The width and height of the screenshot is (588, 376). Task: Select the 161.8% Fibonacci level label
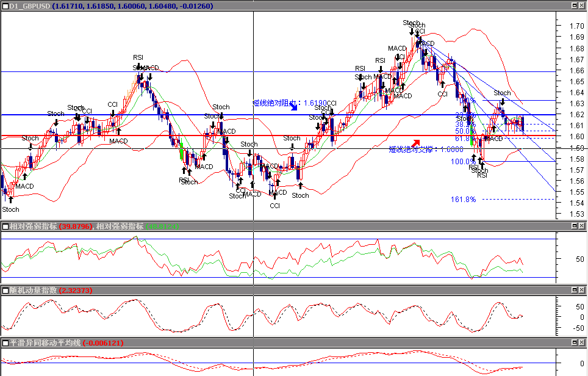pyautogui.click(x=463, y=200)
